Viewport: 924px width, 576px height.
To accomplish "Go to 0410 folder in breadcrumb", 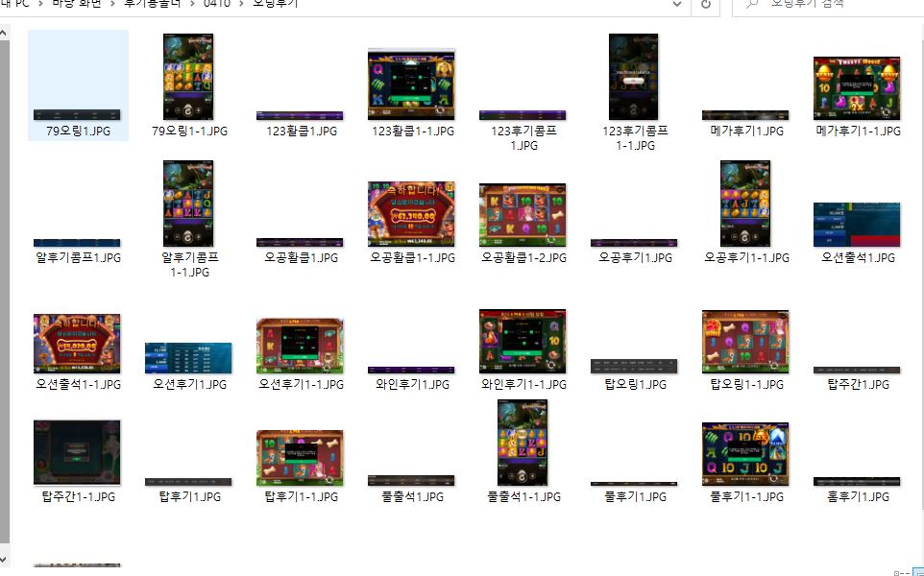I will pyautogui.click(x=217, y=4).
